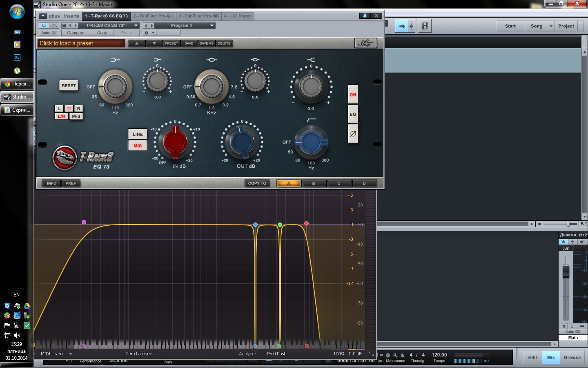Open the Windows Start orb
The height and width of the screenshot is (368, 588).
pos(17,12)
